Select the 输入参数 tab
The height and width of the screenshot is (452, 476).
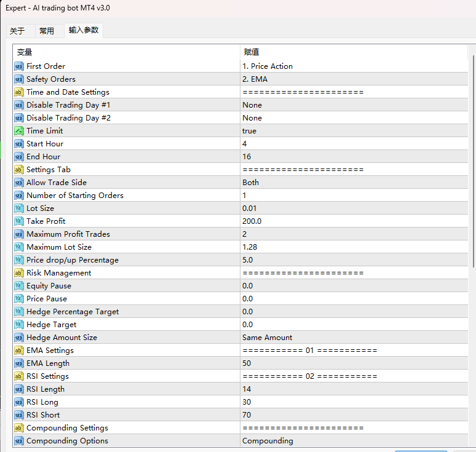point(84,30)
